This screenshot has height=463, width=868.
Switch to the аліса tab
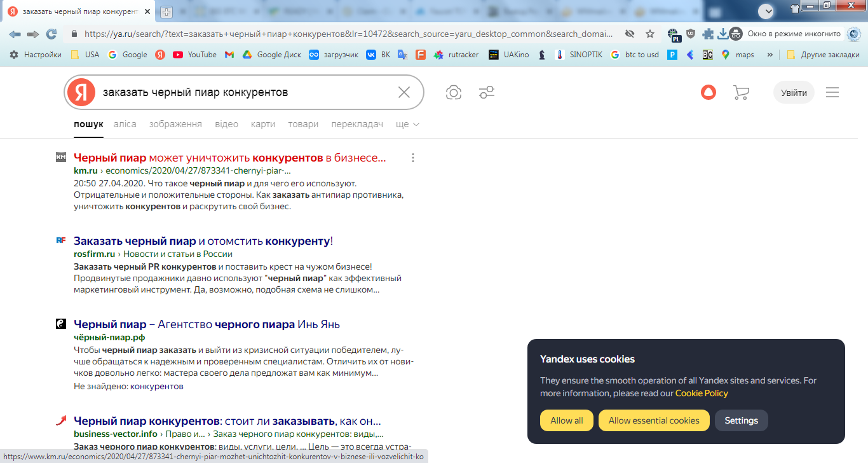click(125, 125)
